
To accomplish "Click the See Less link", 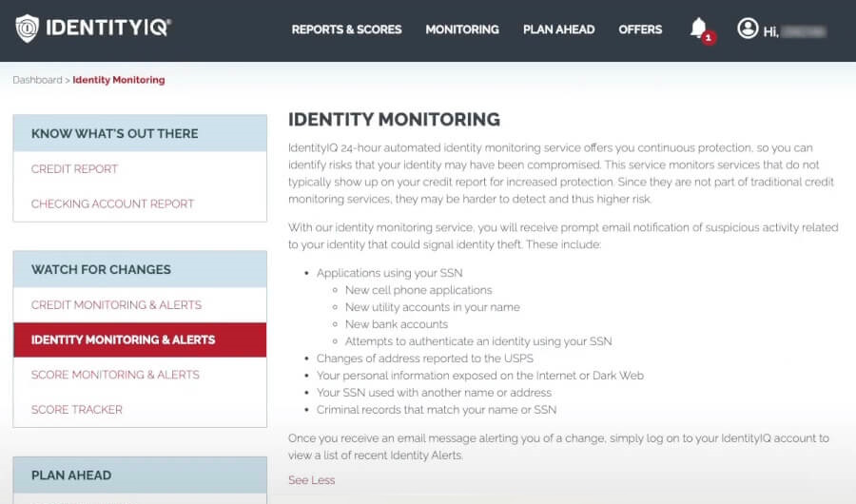I will (311, 480).
